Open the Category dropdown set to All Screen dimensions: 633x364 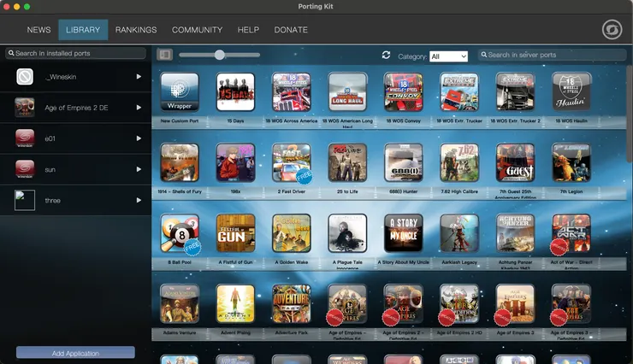coord(448,56)
